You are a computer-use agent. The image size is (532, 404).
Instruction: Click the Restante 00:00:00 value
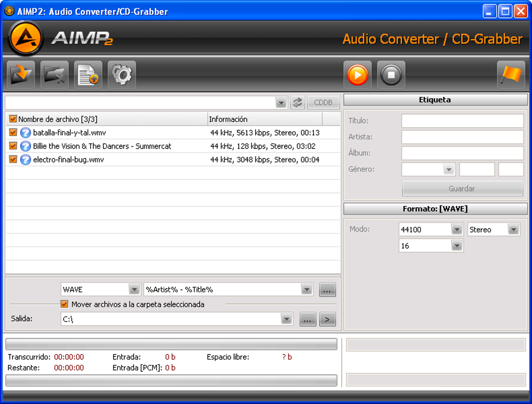tap(69, 368)
